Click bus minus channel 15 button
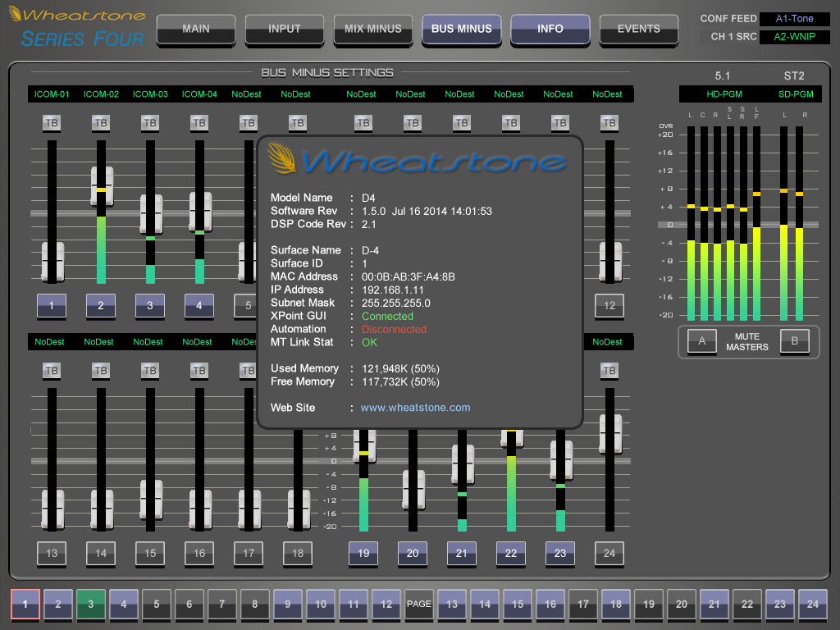This screenshot has width=840, height=630. (150, 554)
